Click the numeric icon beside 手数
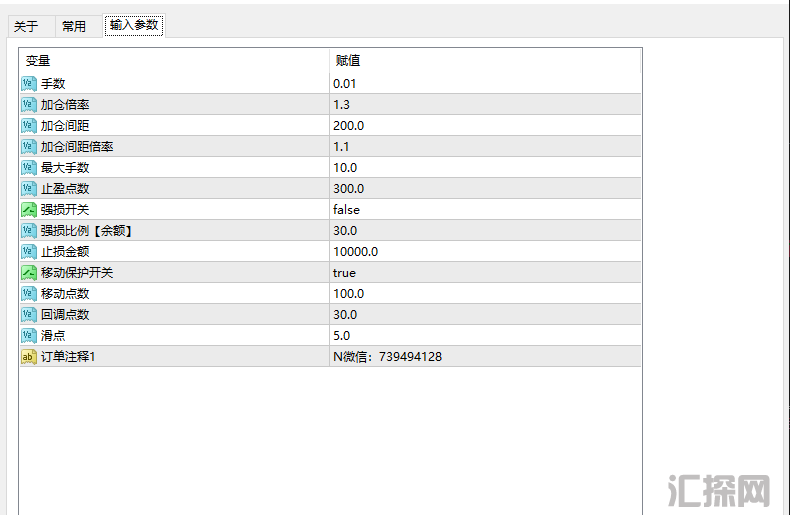The image size is (790, 515). [x=29, y=83]
